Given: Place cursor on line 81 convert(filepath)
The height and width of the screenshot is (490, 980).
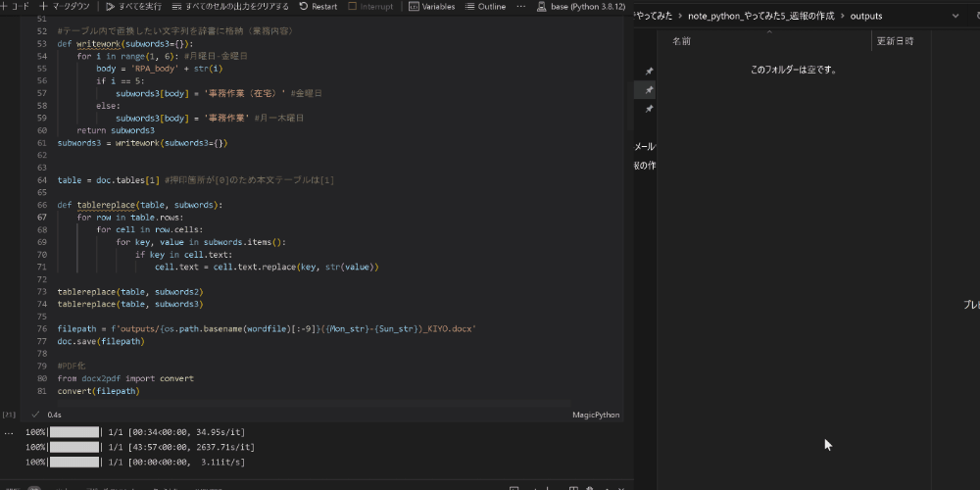Looking at the screenshot, I should click(x=99, y=391).
